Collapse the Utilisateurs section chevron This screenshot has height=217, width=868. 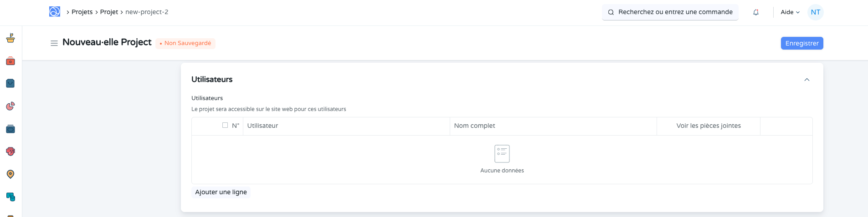[806, 80]
